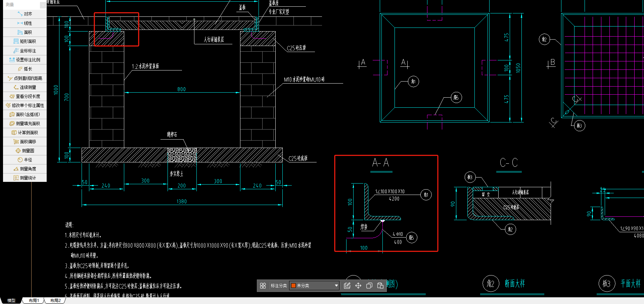Viewport: 644px width, 304px height.
Task: Click the 夯实原土 label below the slab
Action: point(177,174)
